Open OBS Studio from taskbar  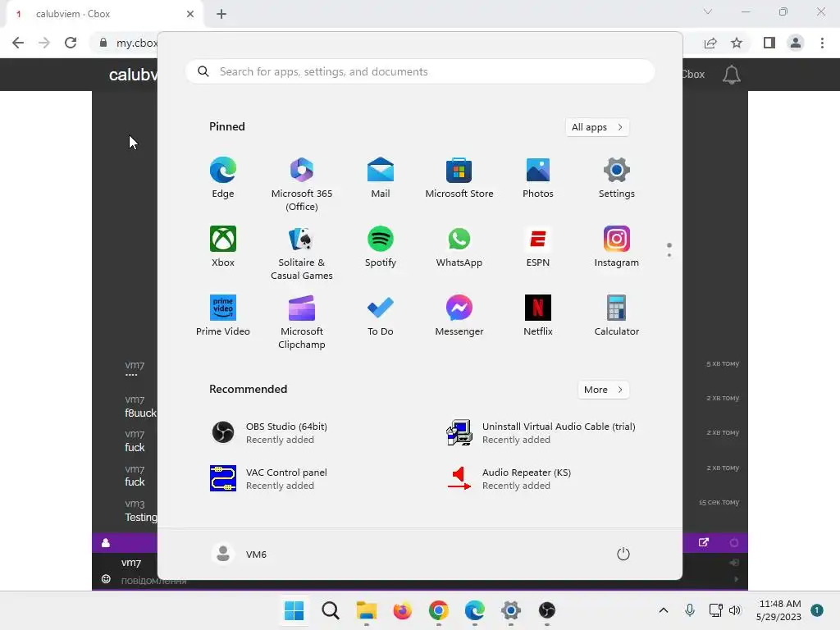pyautogui.click(x=547, y=610)
